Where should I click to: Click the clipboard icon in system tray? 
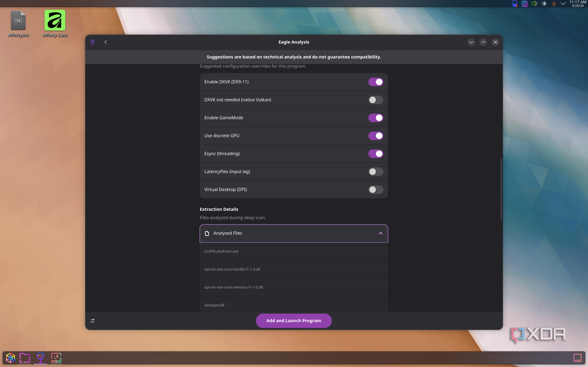(525, 4)
